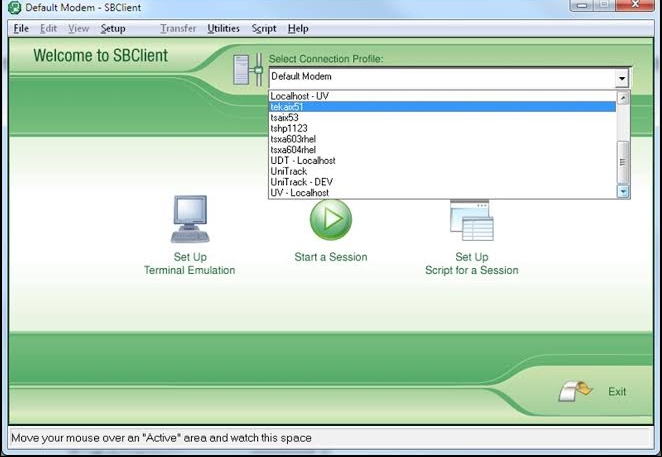Open the File menu
This screenshot has height=457, width=662.
[x=21, y=29]
